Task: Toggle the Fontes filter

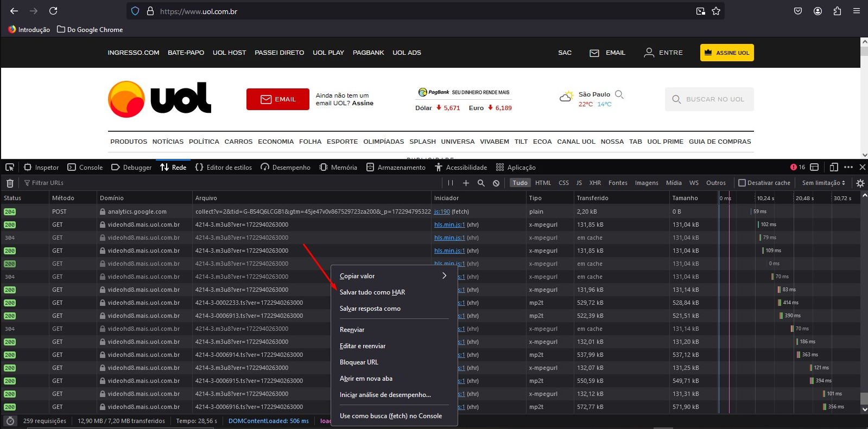Action: 618,183
